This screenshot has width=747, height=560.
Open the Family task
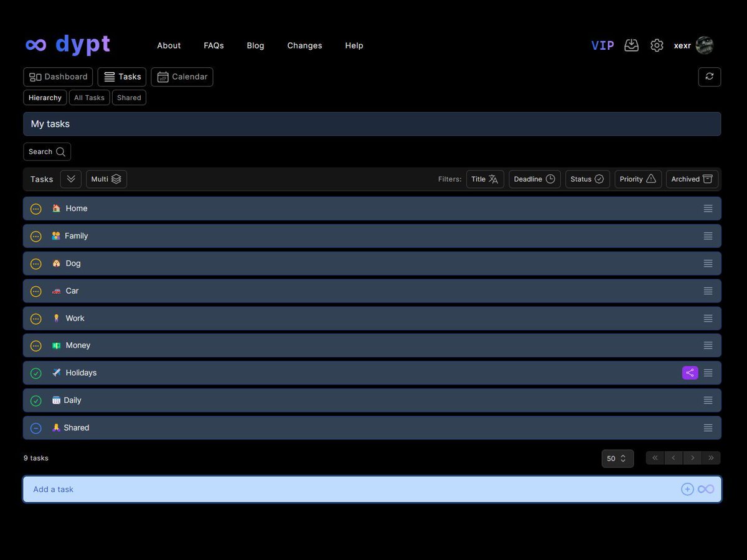pos(372,236)
